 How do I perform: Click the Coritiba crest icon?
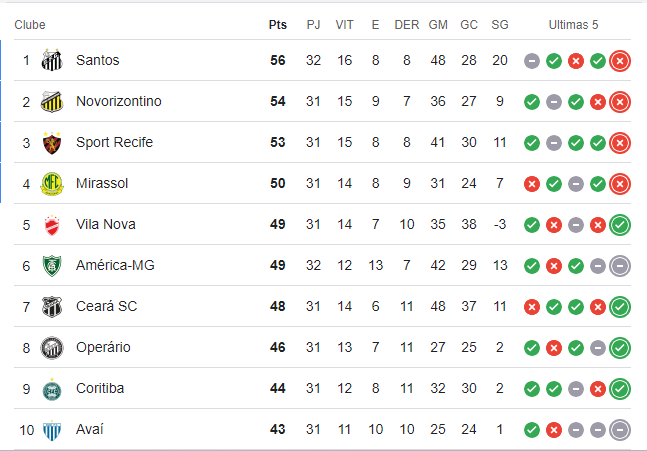(52, 389)
